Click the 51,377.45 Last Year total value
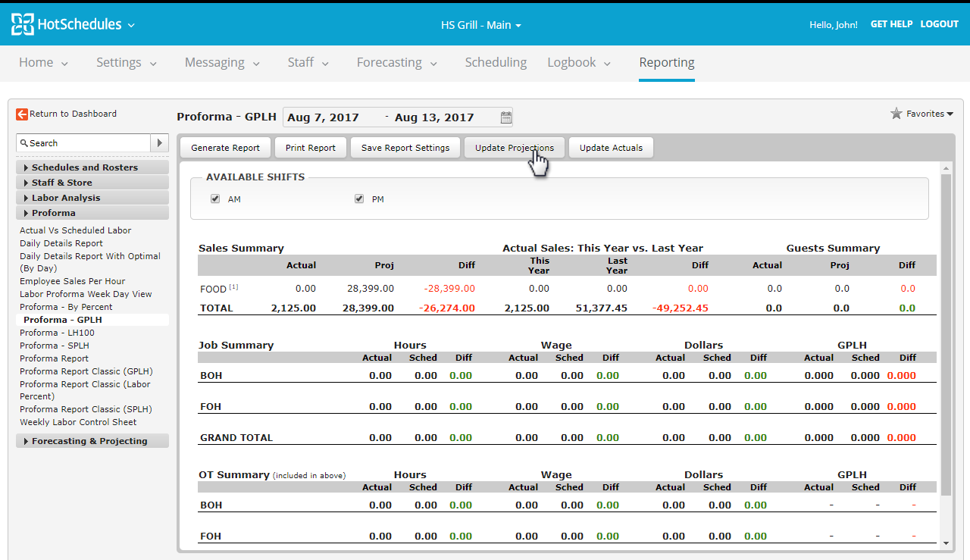970x560 pixels. 600,308
